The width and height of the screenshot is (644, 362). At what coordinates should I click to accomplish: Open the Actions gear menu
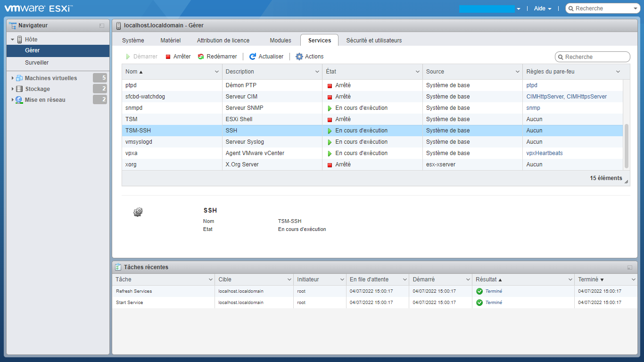(x=309, y=57)
